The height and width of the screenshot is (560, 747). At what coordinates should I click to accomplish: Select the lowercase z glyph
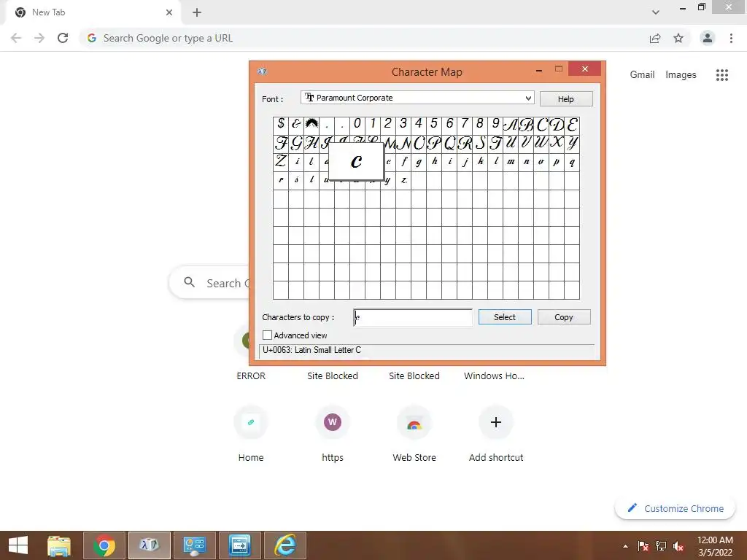[x=403, y=180]
